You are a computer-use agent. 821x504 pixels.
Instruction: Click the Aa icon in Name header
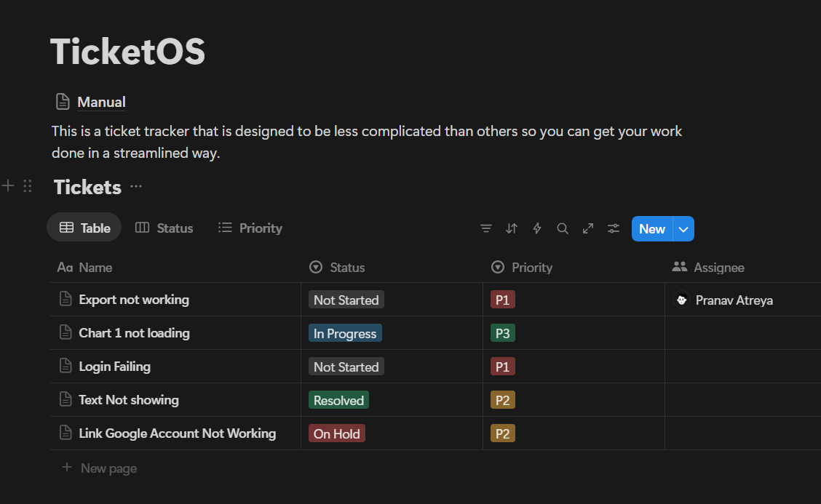coord(65,268)
